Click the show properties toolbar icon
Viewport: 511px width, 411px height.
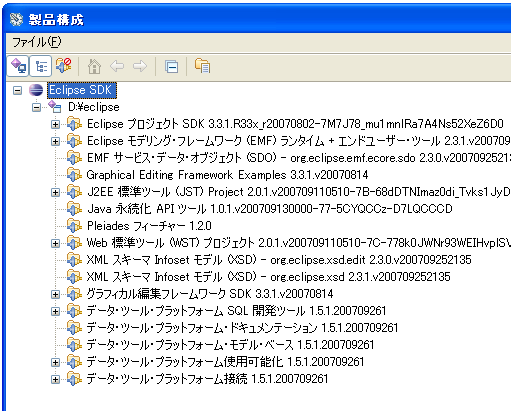pyautogui.click(x=202, y=66)
